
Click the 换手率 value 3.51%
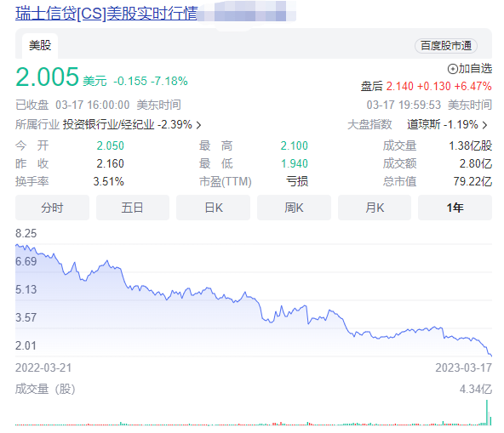click(x=109, y=182)
